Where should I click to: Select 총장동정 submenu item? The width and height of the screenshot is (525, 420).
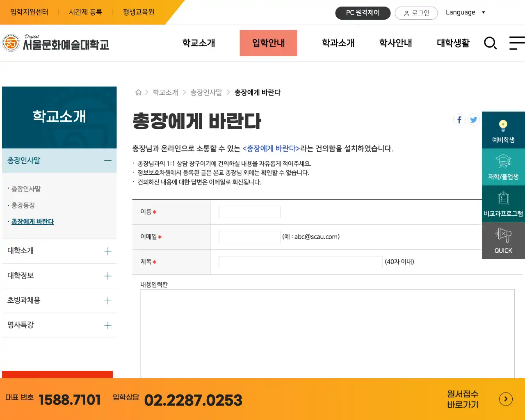coord(23,205)
